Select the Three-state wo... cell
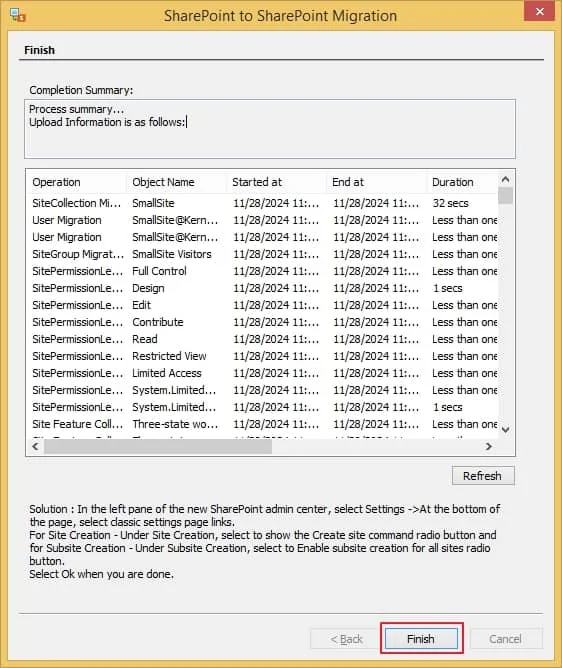Viewport: 562px width, 668px height. 175,424
